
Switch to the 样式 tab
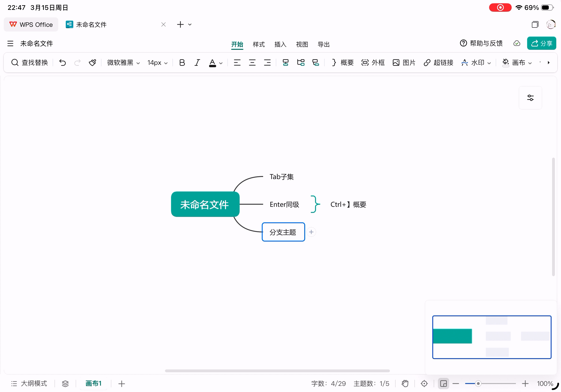point(259,44)
